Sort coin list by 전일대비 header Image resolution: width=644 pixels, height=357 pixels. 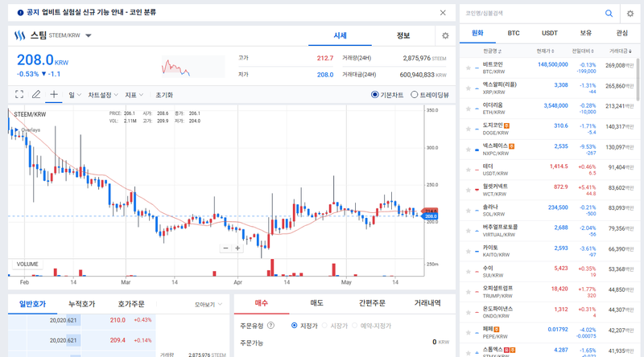coord(583,51)
